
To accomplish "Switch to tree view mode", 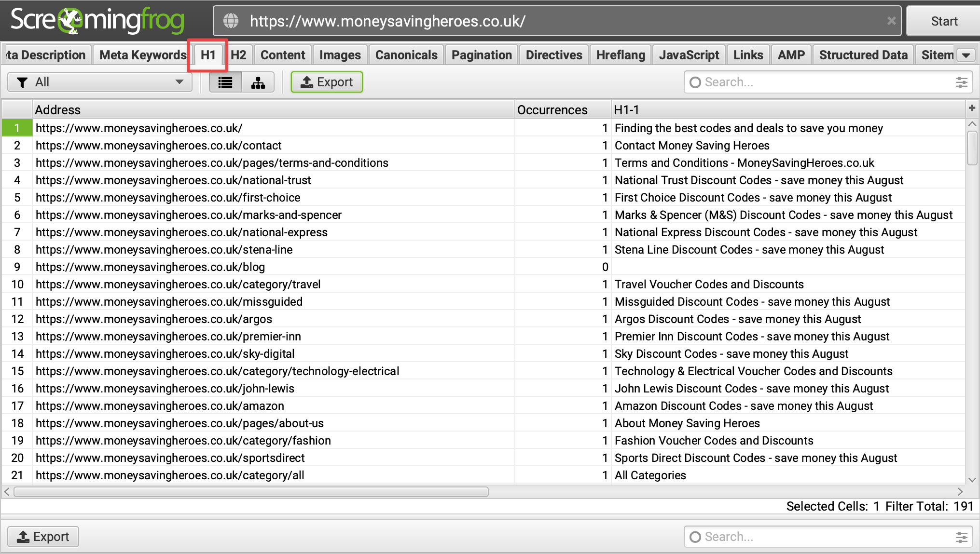I will (258, 82).
